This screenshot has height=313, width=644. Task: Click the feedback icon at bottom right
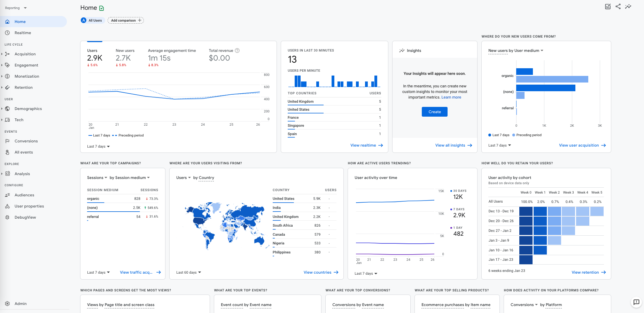tap(636, 302)
